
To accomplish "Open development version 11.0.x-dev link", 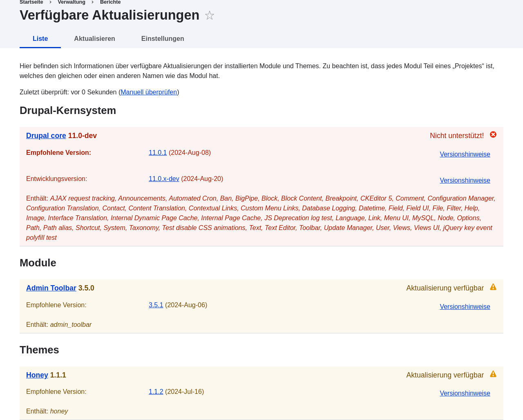I will point(164,179).
